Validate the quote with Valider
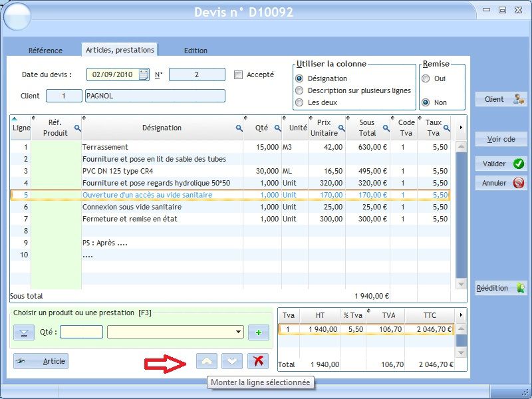532x399 pixels. [501, 164]
